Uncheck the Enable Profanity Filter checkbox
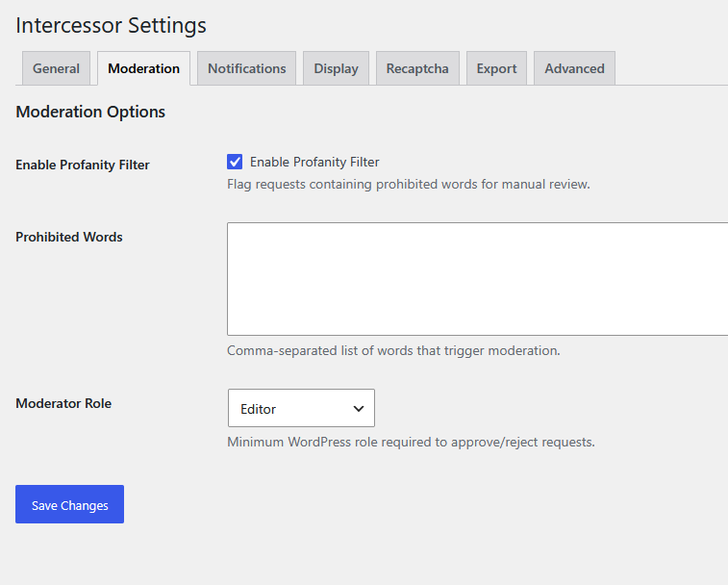This screenshot has width=728, height=585. 235,162
